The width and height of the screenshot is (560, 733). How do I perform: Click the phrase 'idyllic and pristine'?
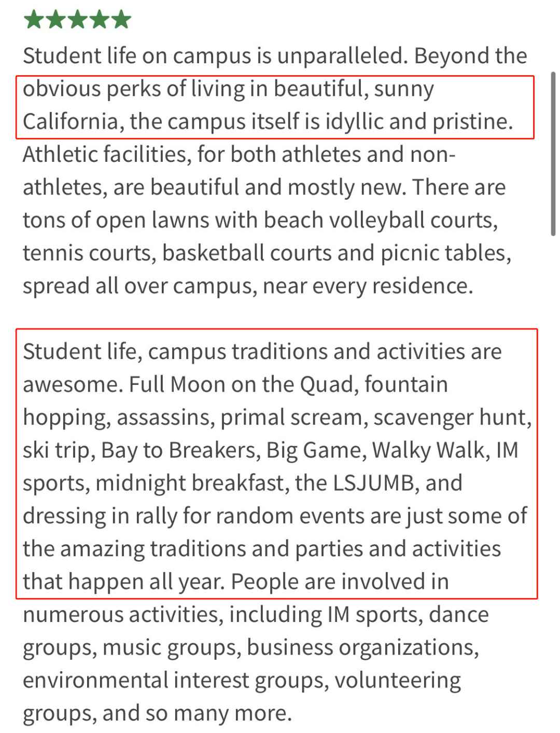click(x=419, y=121)
